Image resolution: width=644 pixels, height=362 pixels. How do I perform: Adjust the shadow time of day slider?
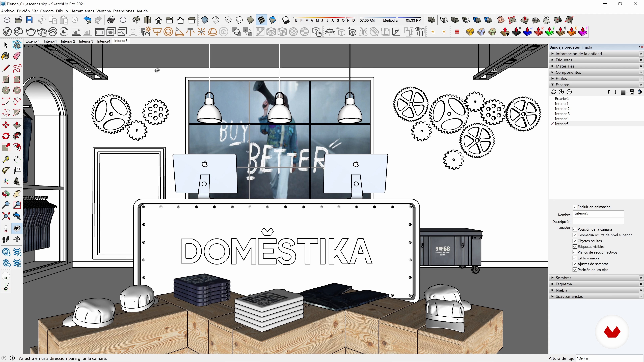coord(390,18)
